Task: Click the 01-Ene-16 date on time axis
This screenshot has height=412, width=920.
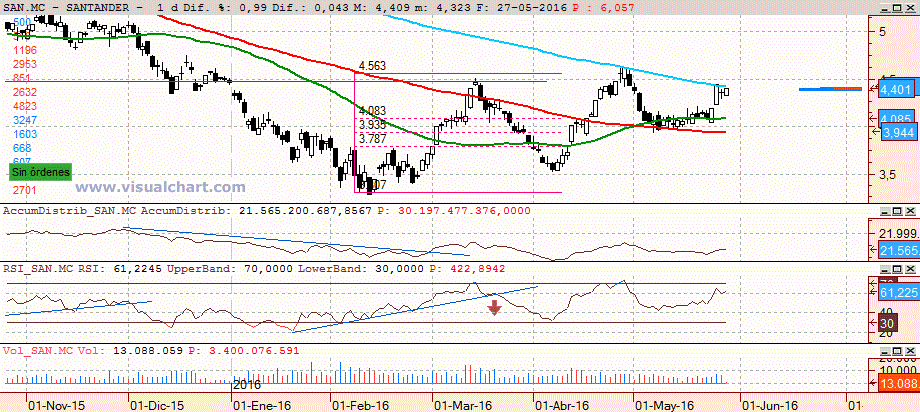Action: pos(262,406)
